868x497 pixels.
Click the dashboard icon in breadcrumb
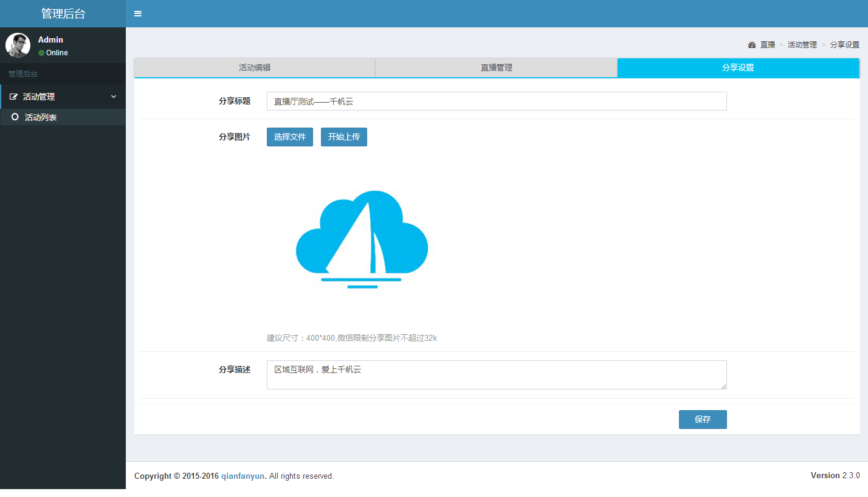(752, 45)
